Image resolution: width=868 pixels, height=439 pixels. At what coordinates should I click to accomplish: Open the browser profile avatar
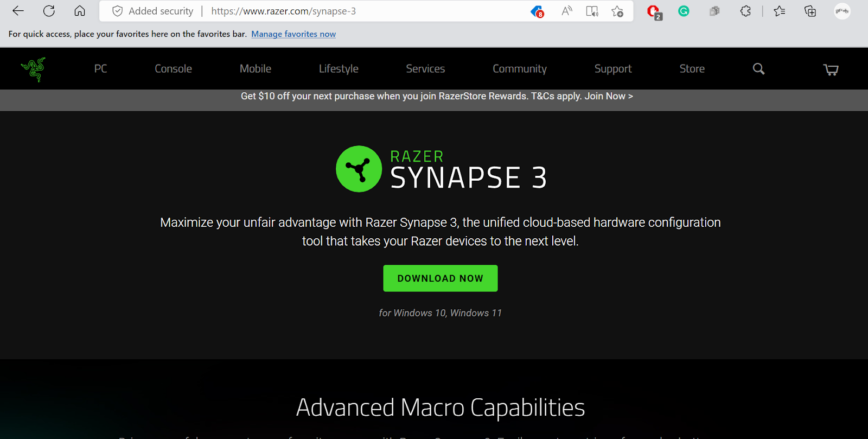click(x=842, y=11)
